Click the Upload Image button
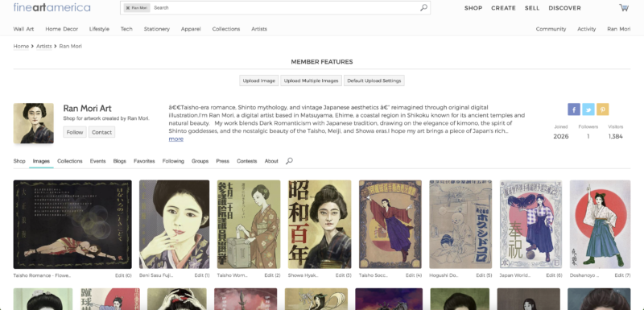Screen dimensions: 644x310 point(258,81)
